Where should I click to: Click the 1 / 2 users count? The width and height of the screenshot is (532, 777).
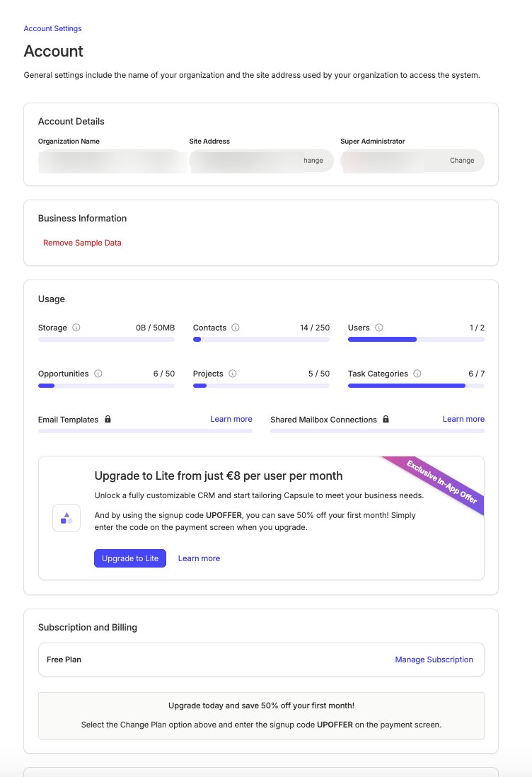coord(477,328)
